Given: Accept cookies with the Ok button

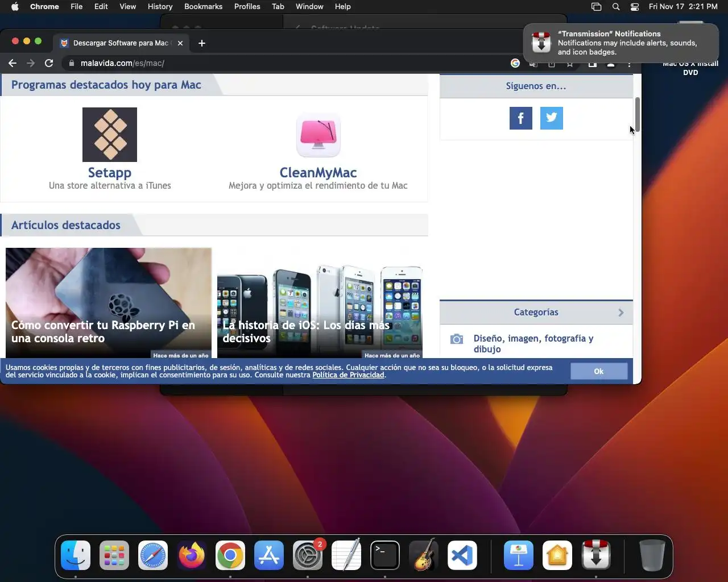Looking at the screenshot, I should coord(599,371).
